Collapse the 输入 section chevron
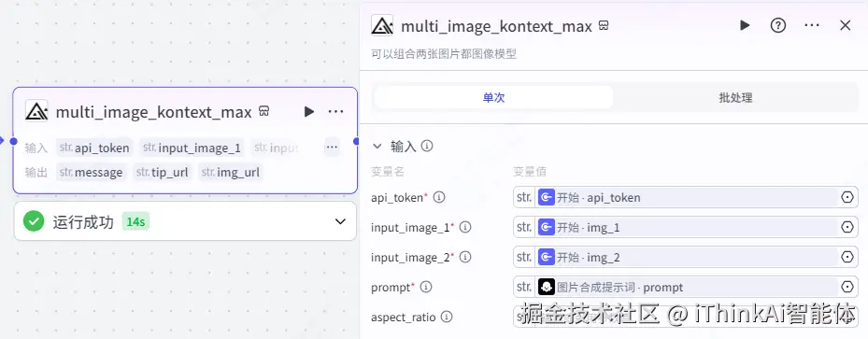The width and height of the screenshot is (868, 339). 377,146
